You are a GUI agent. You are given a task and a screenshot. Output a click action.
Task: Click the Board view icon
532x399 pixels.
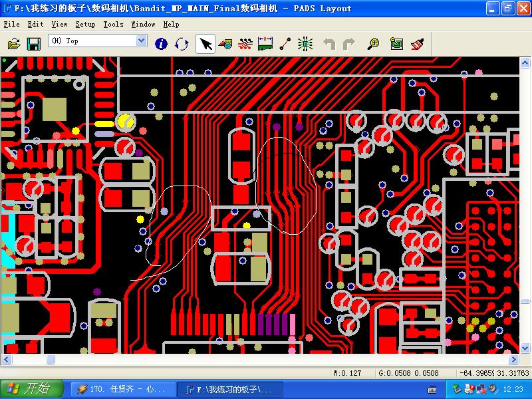coord(396,44)
